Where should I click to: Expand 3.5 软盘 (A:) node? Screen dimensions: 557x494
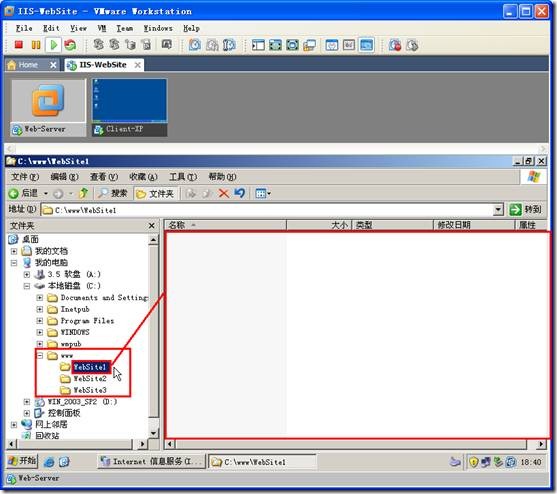[27, 275]
